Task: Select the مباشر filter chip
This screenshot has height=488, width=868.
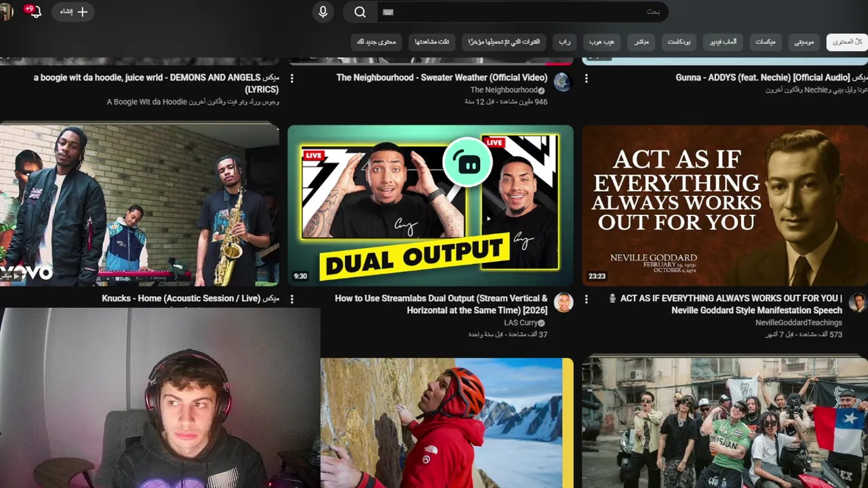Action: click(x=641, y=42)
